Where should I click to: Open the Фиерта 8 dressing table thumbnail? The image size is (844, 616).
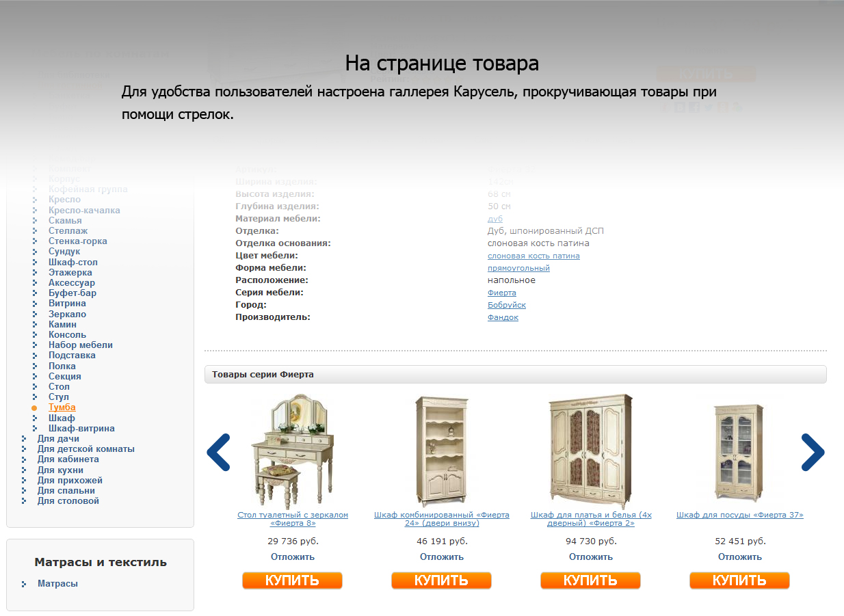pos(293,449)
